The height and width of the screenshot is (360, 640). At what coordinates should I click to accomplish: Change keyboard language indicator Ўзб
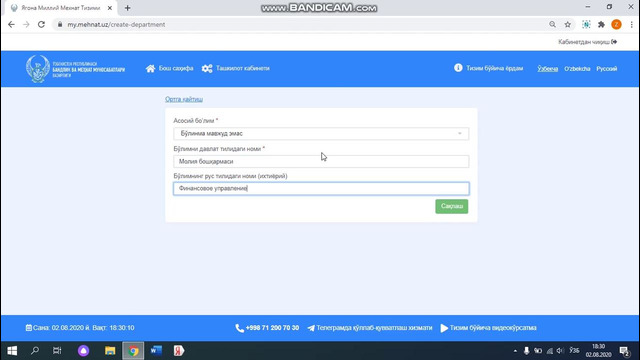click(x=574, y=351)
